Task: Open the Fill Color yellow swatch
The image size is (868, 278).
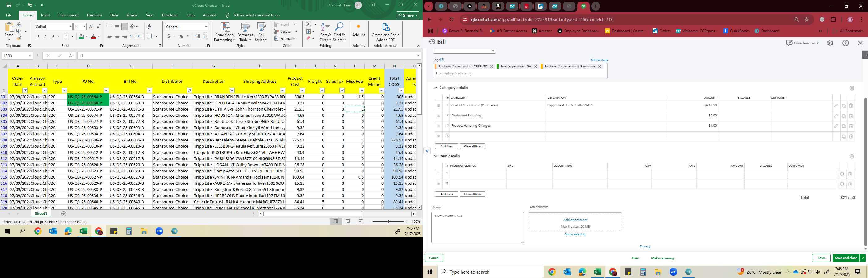Action: 81,36
